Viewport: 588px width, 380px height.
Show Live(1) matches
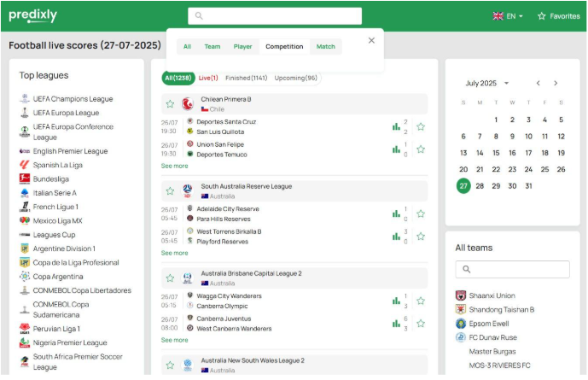tap(208, 78)
